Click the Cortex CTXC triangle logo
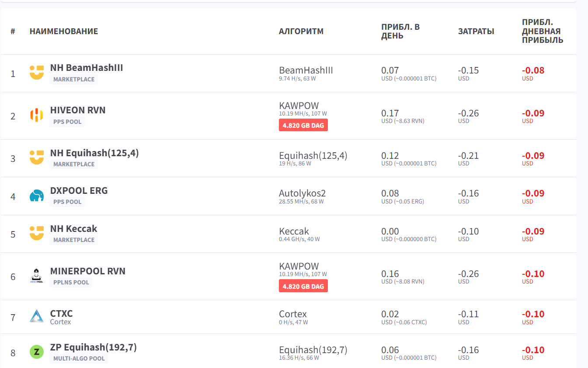The image size is (588, 368). click(x=37, y=316)
